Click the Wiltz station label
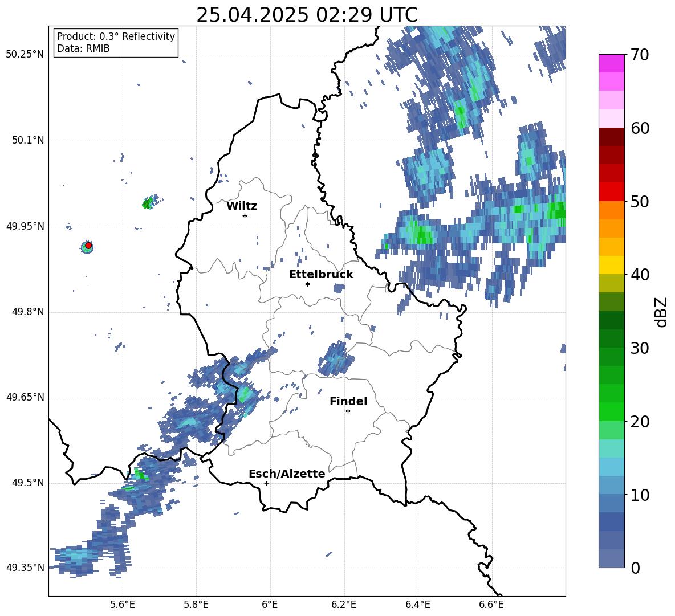This screenshot has width=675, height=616. click(x=242, y=206)
